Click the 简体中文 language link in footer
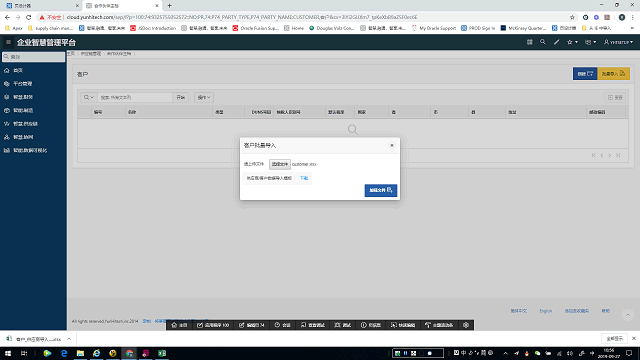Screen dimensions: 640x360 518,311
